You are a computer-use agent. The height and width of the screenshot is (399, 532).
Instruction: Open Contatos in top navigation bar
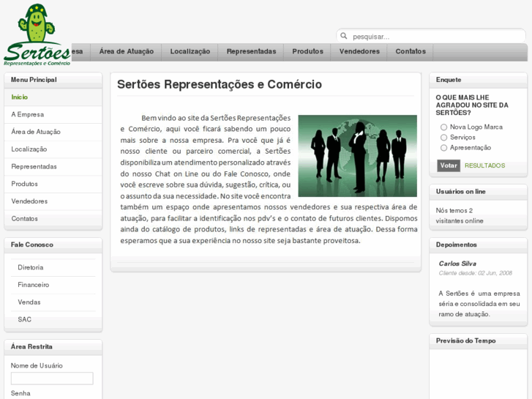point(411,52)
